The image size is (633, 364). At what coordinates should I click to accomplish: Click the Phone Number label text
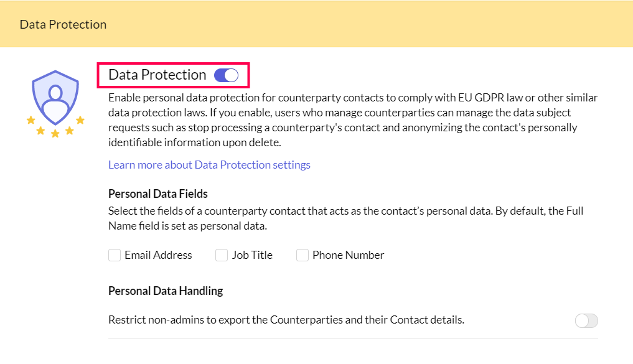[x=348, y=255]
